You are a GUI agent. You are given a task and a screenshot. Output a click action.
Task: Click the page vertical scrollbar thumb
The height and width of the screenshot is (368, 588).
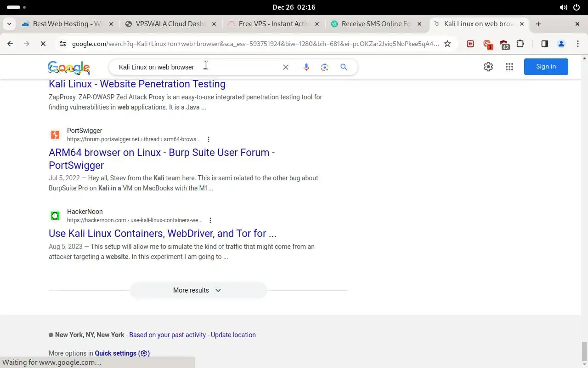(x=584, y=352)
